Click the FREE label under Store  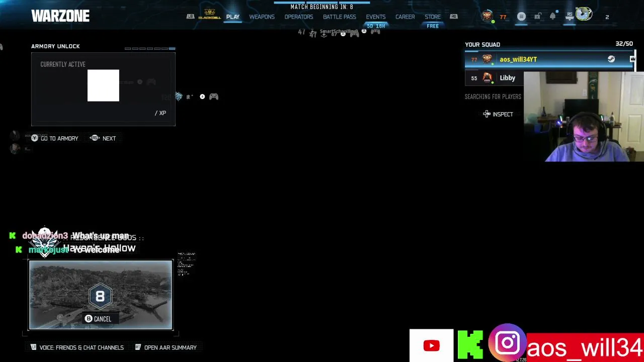coord(433,26)
